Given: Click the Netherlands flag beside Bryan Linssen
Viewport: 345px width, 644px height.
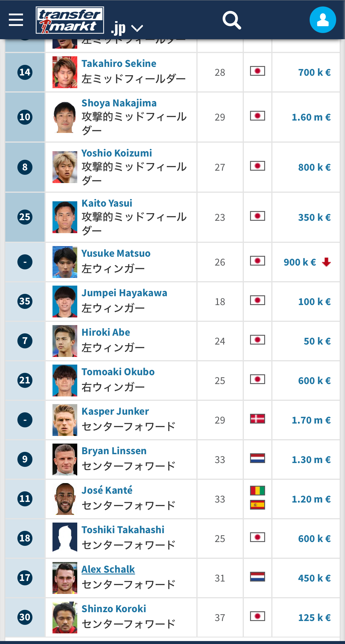Looking at the screenshot, I should pyautogui.click(x=257, y=458).
